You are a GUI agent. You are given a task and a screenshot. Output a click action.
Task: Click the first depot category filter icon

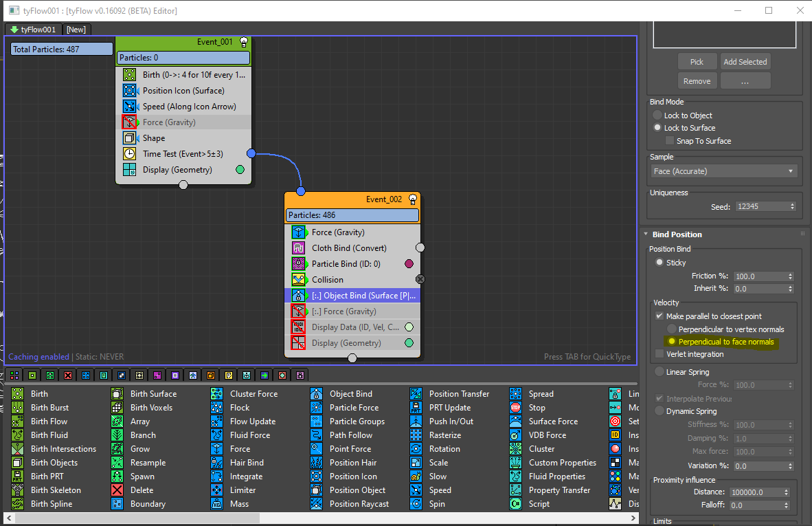pos(14,375)
